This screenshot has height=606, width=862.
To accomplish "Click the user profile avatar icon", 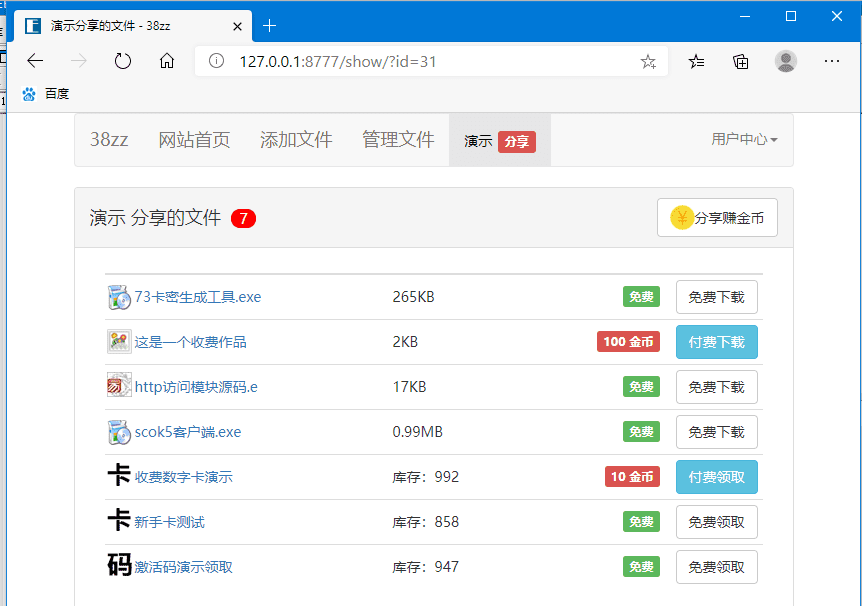I will 786,61.
